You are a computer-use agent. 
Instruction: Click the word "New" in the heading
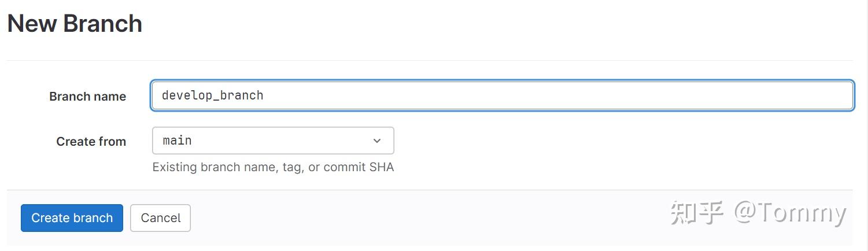31,24
